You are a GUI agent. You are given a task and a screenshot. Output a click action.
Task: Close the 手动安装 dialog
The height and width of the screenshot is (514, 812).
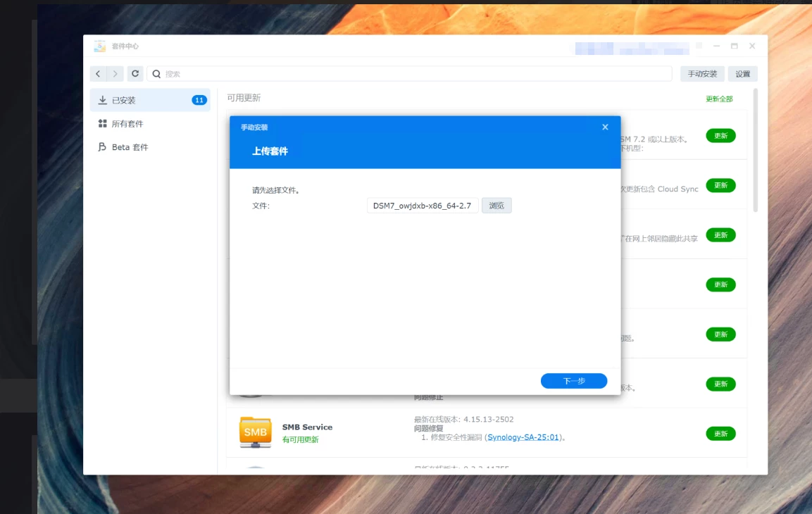605,127
